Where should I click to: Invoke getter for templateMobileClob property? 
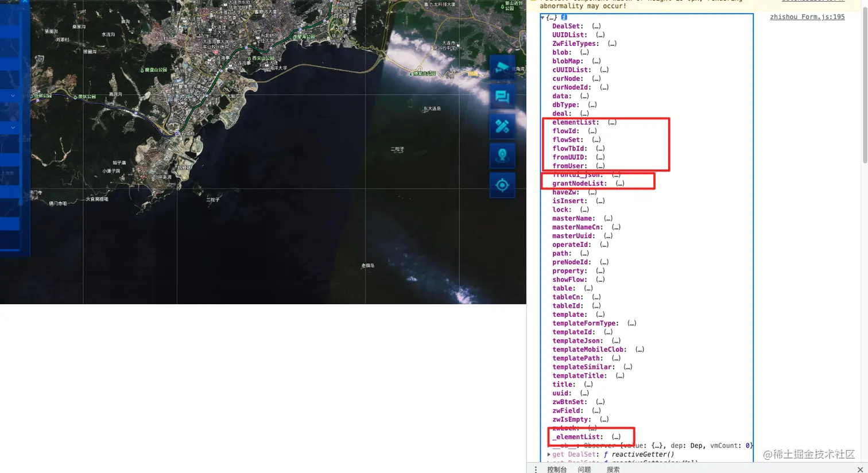point(640,350)
